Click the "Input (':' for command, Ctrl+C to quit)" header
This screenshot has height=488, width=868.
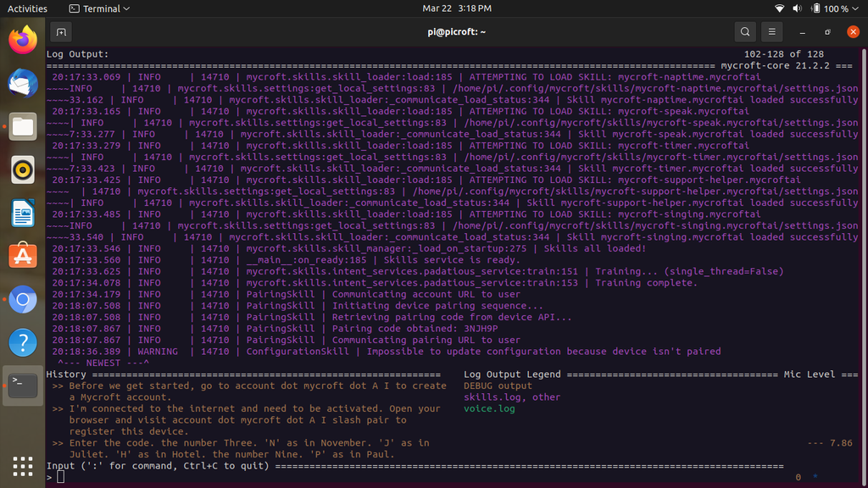tap(158, 466)
